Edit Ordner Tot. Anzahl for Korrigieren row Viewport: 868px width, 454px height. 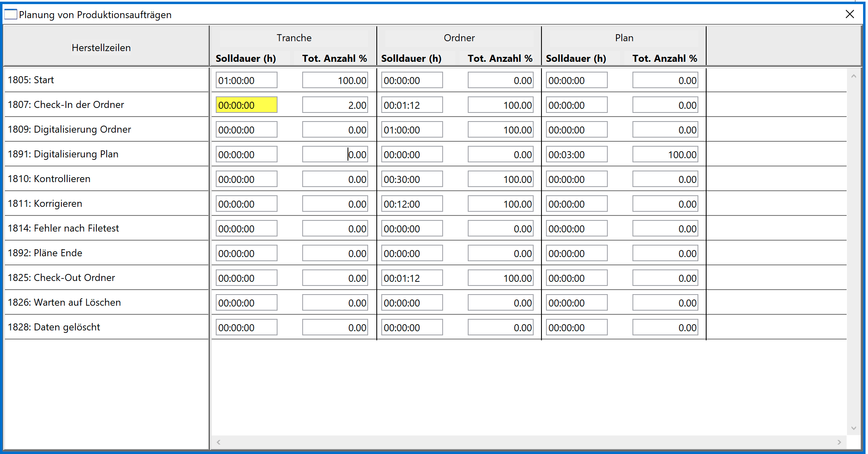tap(500, 204)
